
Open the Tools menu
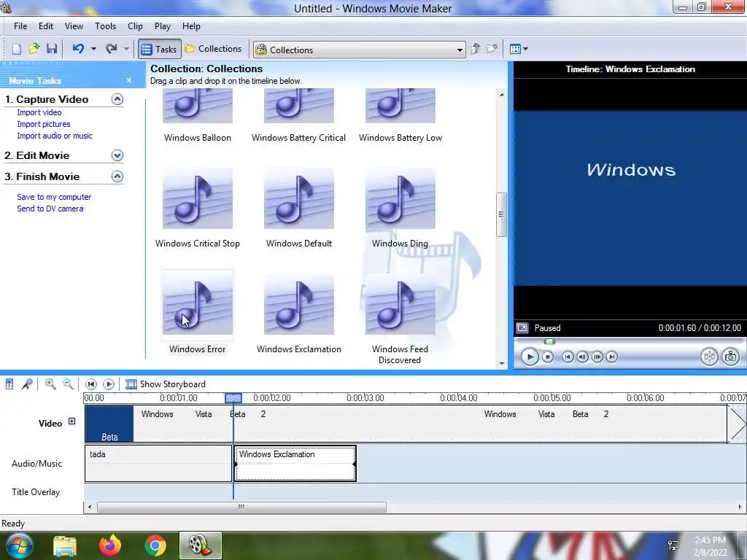(x=105, y=26)
